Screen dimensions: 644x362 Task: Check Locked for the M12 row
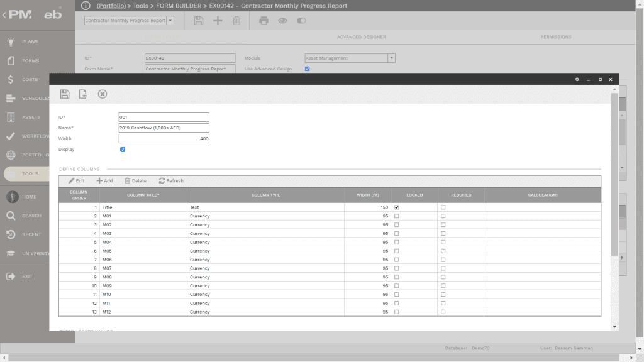coord(396,312)
